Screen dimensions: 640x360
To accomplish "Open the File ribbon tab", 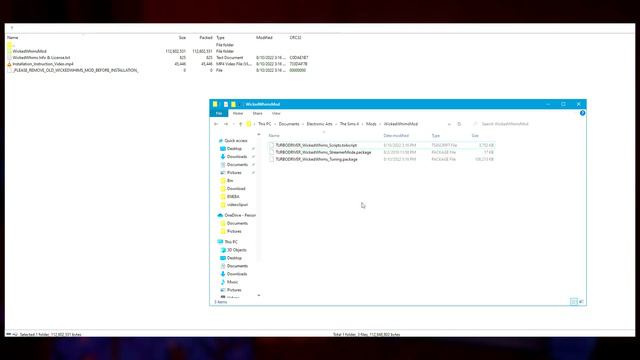I will [219, 113].
